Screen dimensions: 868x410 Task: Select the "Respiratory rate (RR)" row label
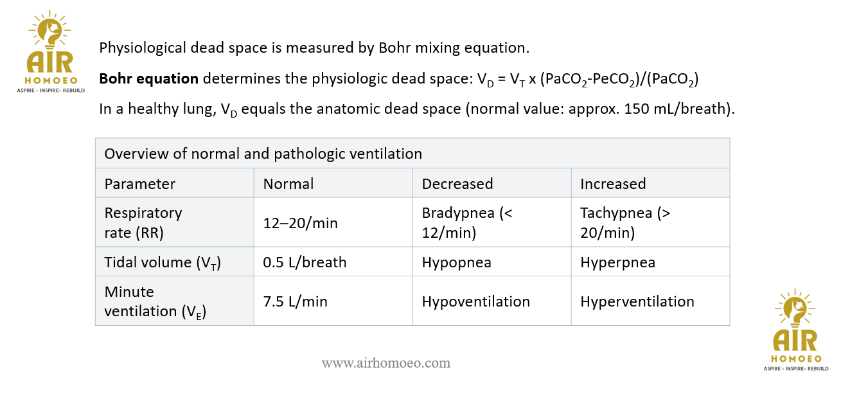tap(143, 222)
